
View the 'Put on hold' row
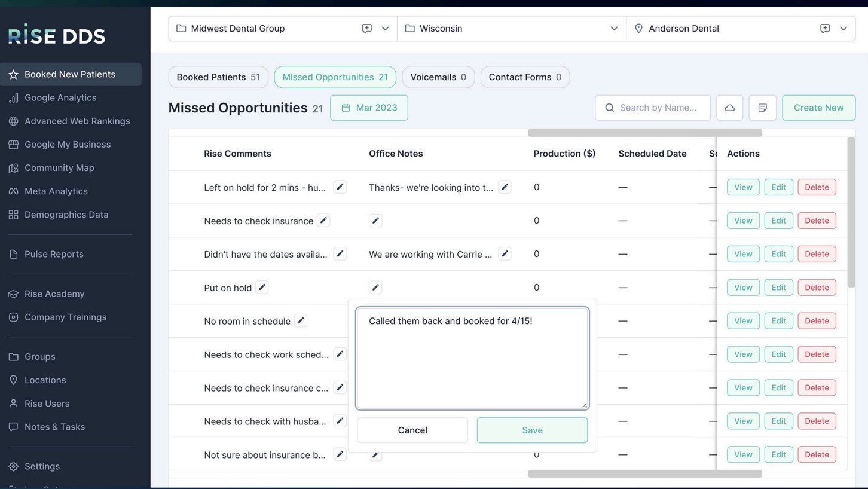click(743, 288)
